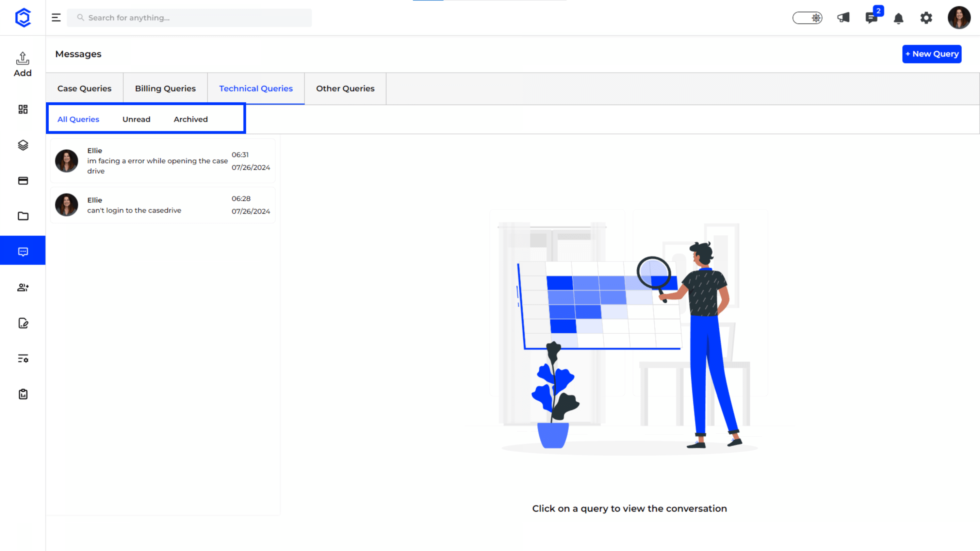Collapse sidebar with hamburger menu icon

56,18
